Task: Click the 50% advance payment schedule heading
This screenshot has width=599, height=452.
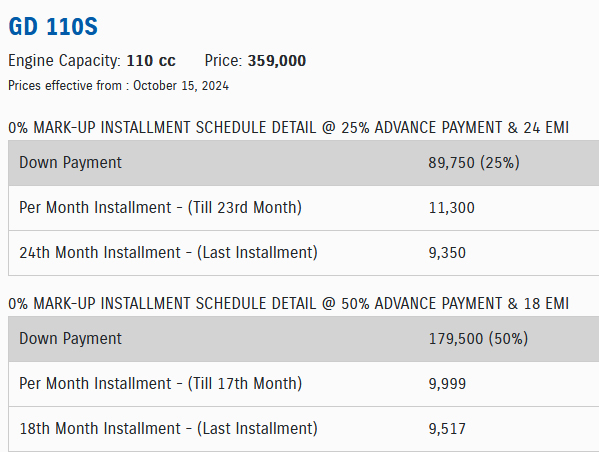Action: [x=288, y=304]
